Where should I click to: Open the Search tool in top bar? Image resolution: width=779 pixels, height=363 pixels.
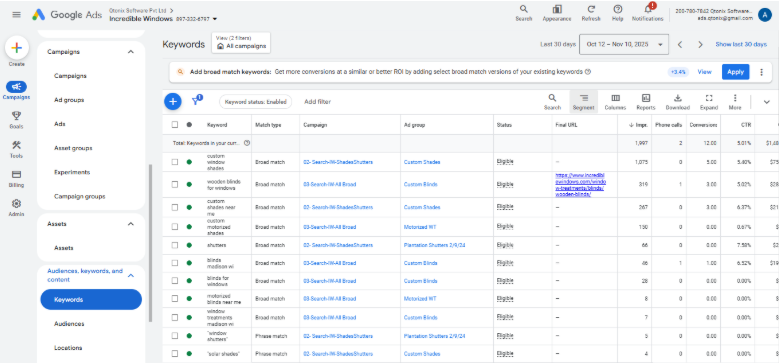click(x=524, y=13)
